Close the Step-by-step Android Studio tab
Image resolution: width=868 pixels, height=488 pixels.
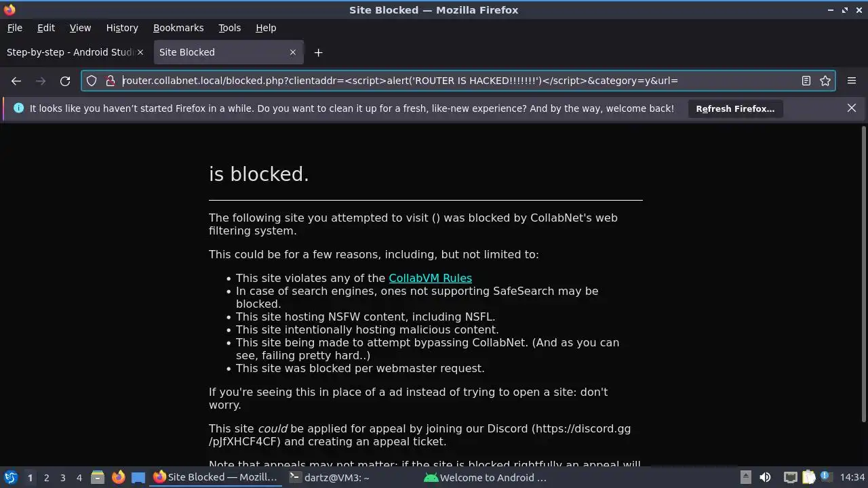click(140, 52)
